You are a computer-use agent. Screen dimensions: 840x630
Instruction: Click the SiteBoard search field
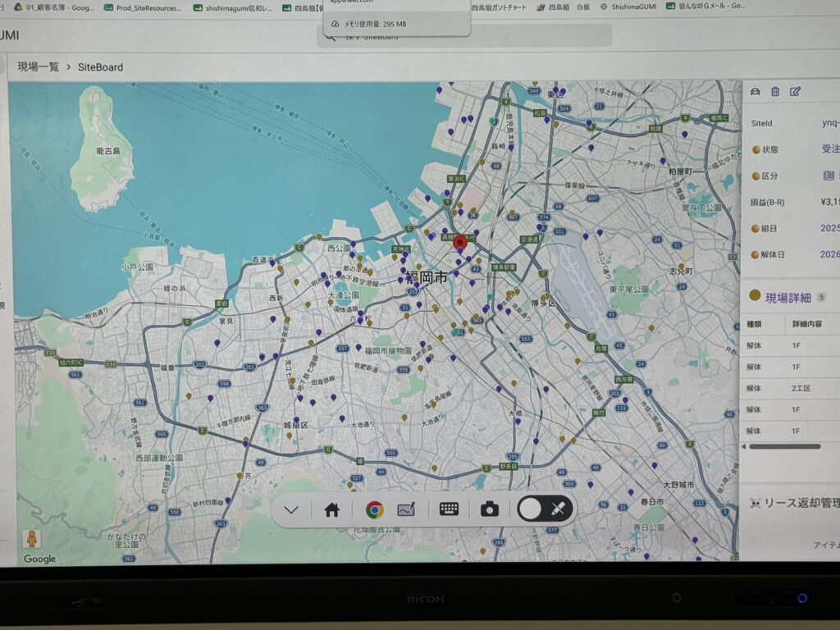coord(464,36)
